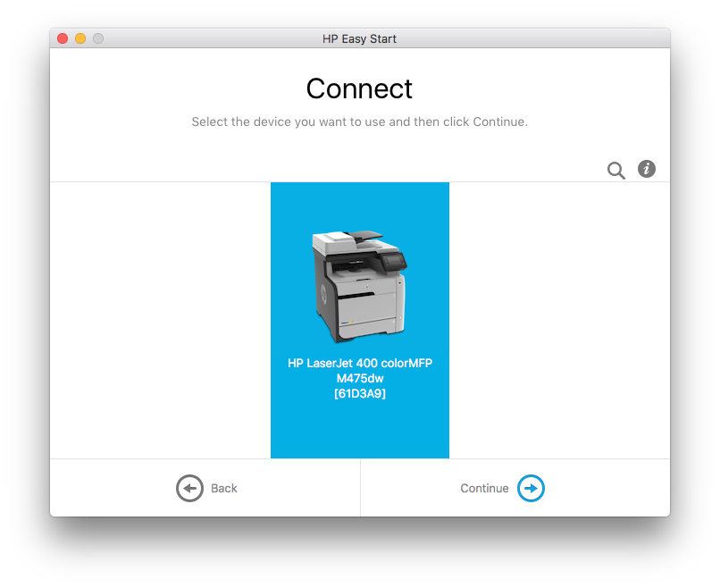Click the 'Select the device' instruction text

359,122
